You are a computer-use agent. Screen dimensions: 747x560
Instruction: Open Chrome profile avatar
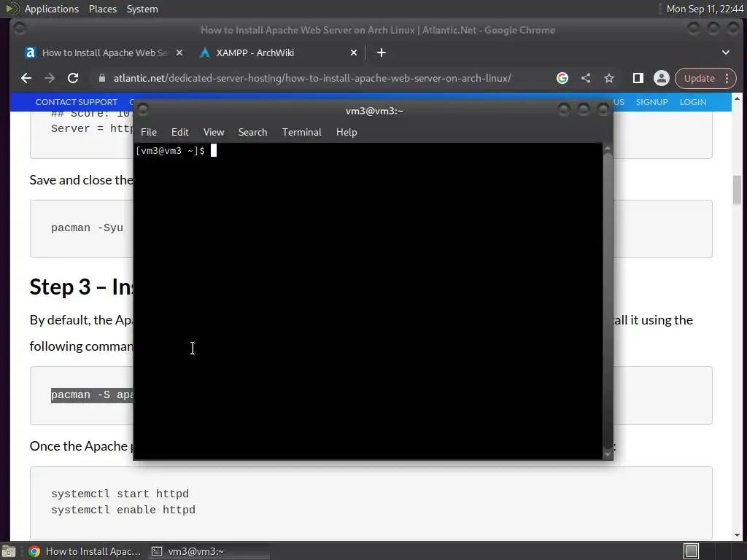pos(661,78)
